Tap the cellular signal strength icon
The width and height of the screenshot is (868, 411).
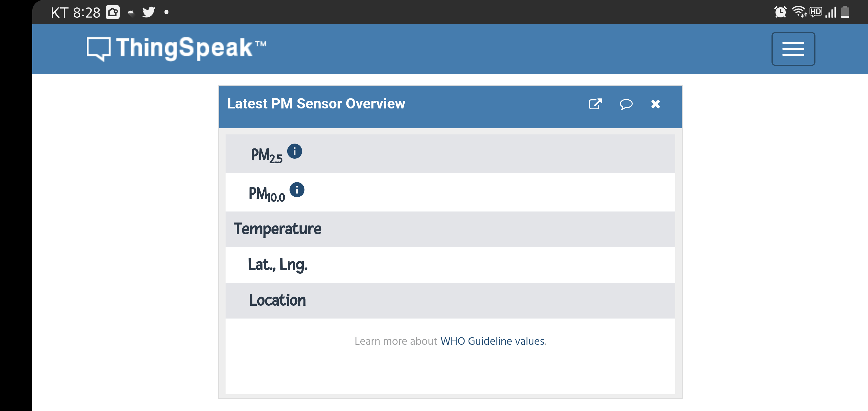[x=831, y=12]
